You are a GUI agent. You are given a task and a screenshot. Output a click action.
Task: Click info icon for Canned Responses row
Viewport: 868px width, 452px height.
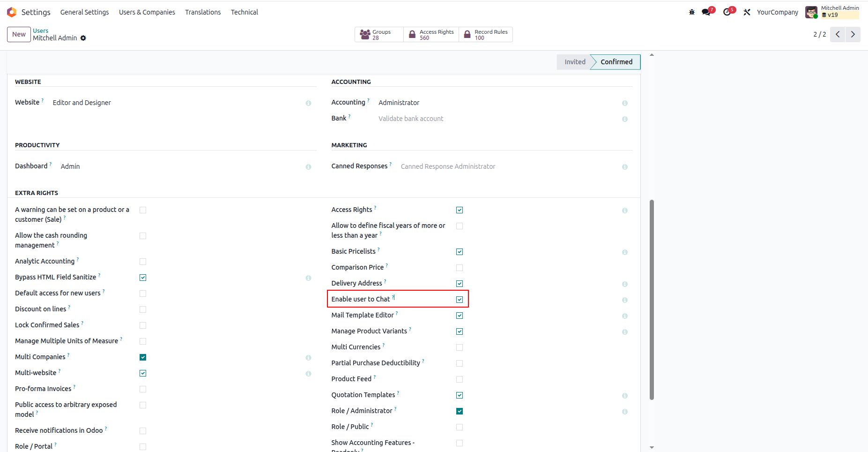(625, 167)
